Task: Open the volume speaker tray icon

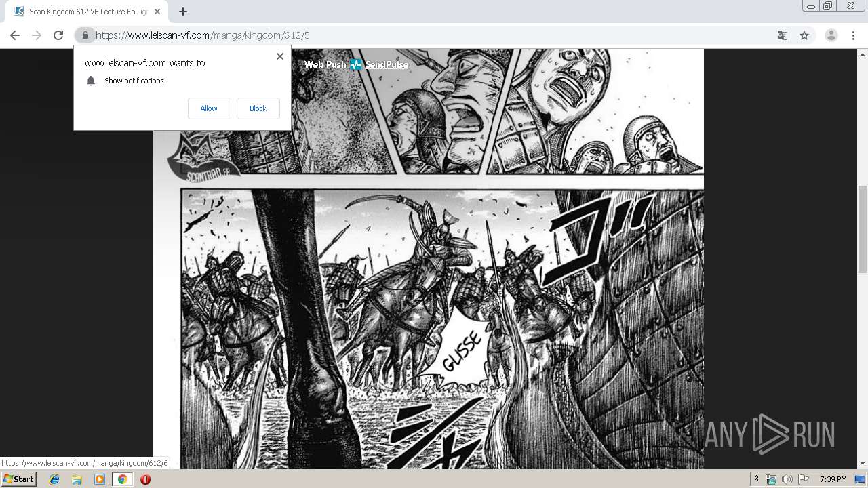Action: [787, 479]
